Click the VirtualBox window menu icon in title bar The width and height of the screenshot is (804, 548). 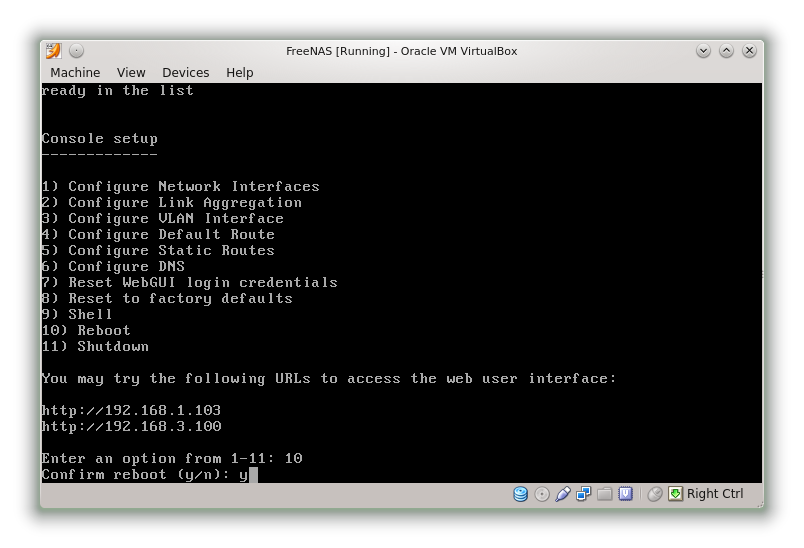click(x=53, y=51)
